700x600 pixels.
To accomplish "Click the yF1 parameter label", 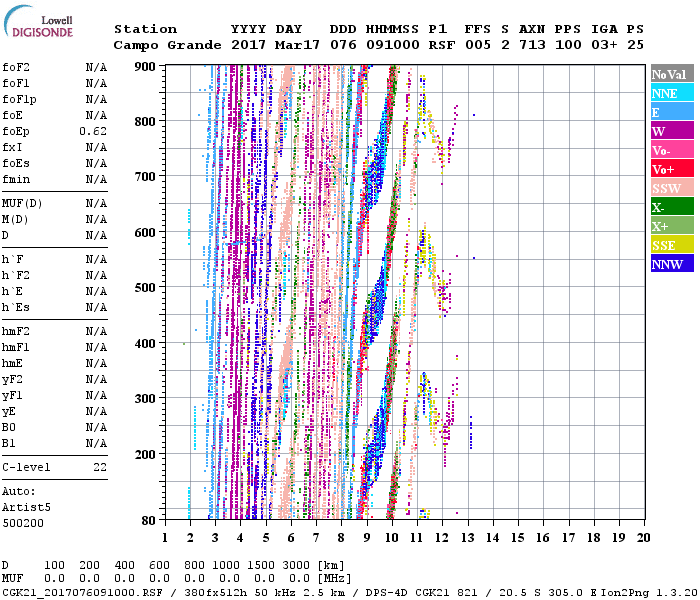I will coord(12,396).
